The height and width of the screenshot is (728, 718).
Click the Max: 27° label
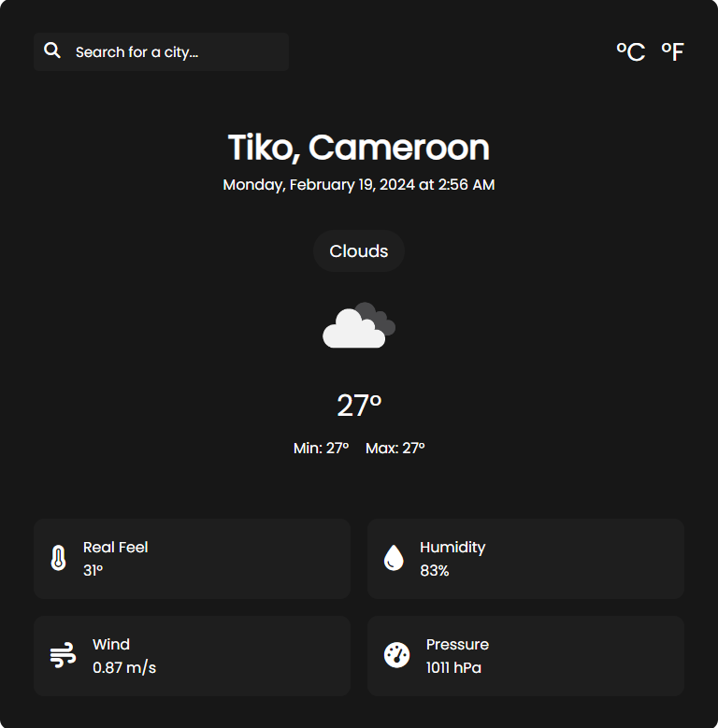tap(395, 448)
